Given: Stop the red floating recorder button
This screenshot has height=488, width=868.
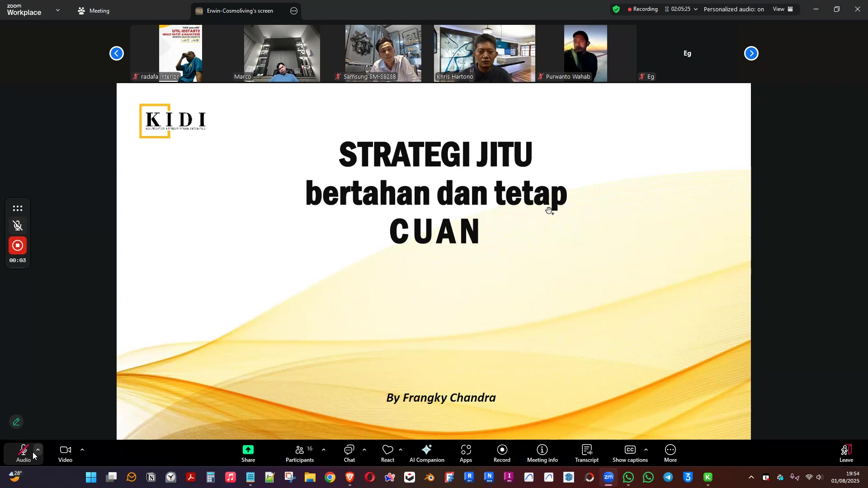Looking at the screenshot, I should point(18,246).
